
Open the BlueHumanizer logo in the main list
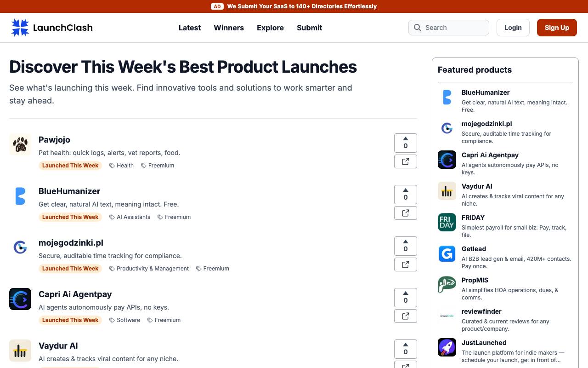pyautogui.click(x=20, y=196)
